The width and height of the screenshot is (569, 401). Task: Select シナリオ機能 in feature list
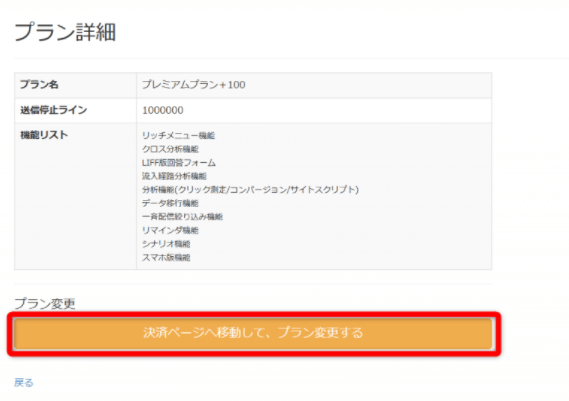tap(166, 244)
